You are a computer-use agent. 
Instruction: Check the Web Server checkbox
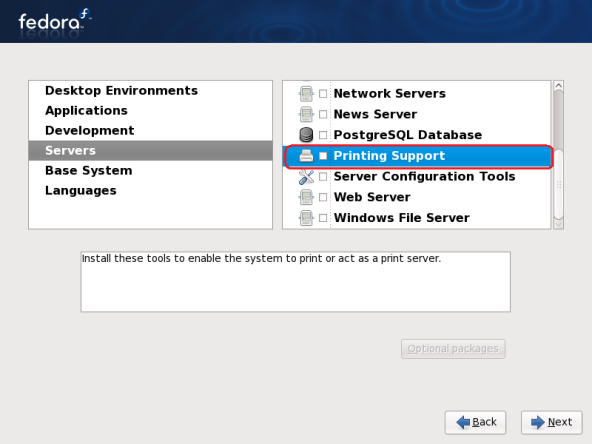pos(323,197)
